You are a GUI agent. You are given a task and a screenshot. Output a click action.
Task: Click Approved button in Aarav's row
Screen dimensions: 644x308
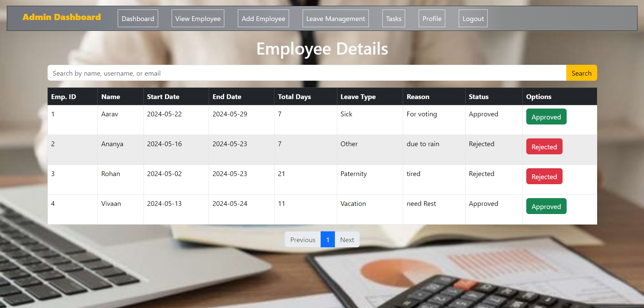[x=546, y=117]
